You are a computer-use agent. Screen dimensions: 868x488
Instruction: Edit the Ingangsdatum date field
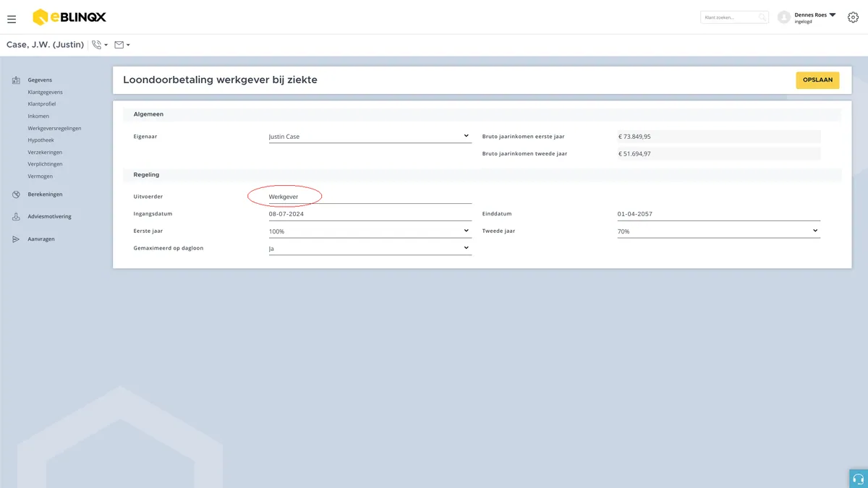click(370, 214)
